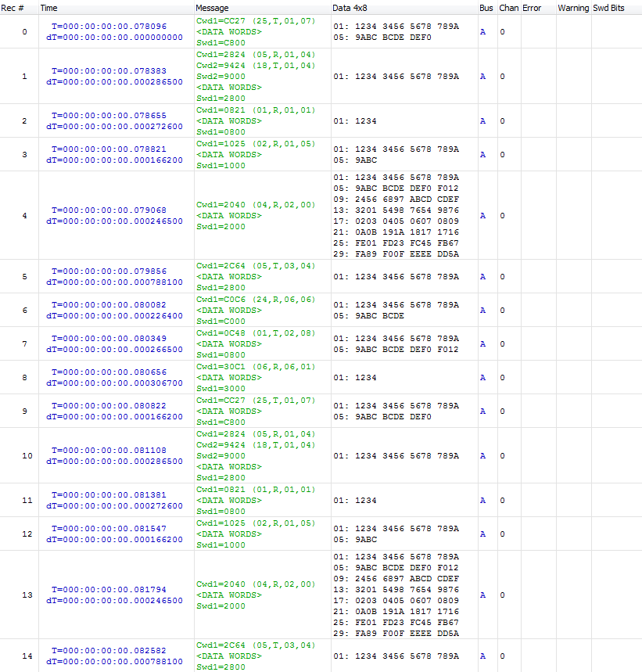This screenshot has width=642, height=672.
Task: Click data line '05: 9ABC BCDE' in record 6
Action: tap(369, 316)
